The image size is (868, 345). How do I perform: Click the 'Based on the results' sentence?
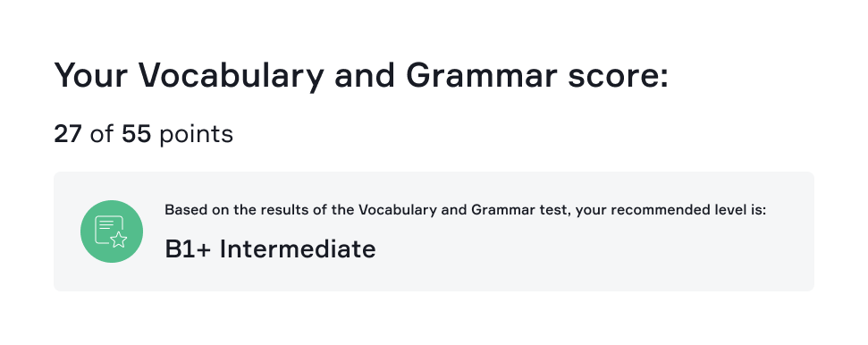465,210
